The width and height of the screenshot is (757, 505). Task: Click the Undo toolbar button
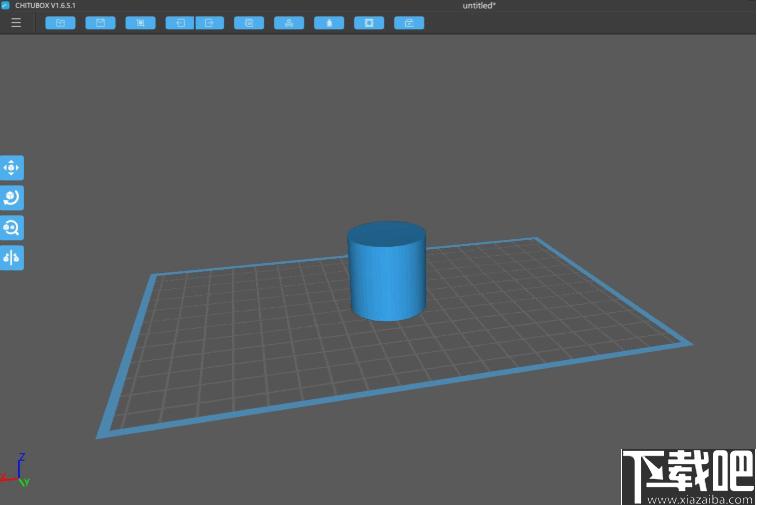[x=180, y=23]
